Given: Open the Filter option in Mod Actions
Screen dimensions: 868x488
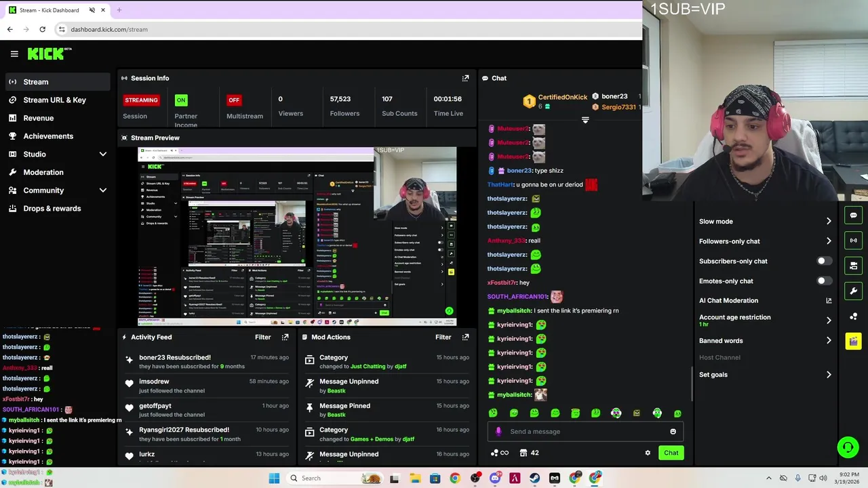Looking at the screenshot, I should pos(443,337).
